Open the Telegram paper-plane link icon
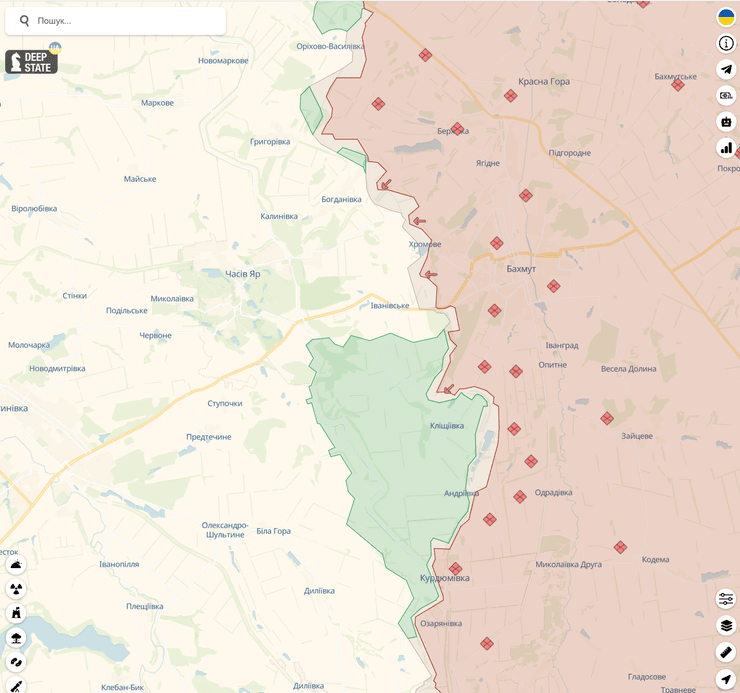 726,69
